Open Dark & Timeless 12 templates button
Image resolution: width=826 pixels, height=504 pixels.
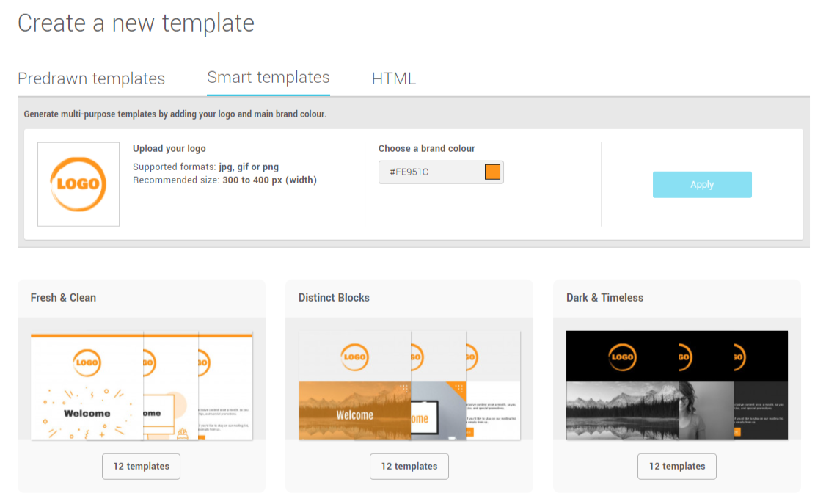coord(677,466)
